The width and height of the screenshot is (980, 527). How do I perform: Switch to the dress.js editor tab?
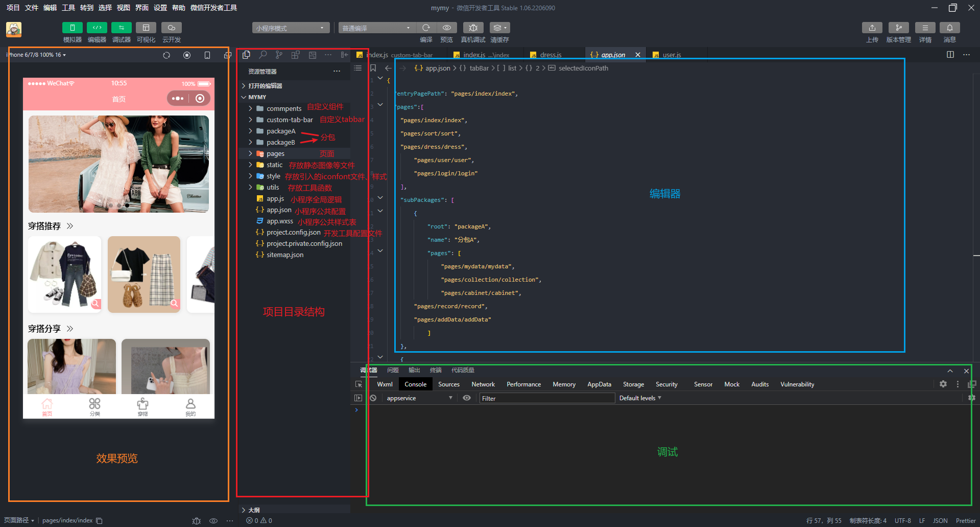click(551, 55)
